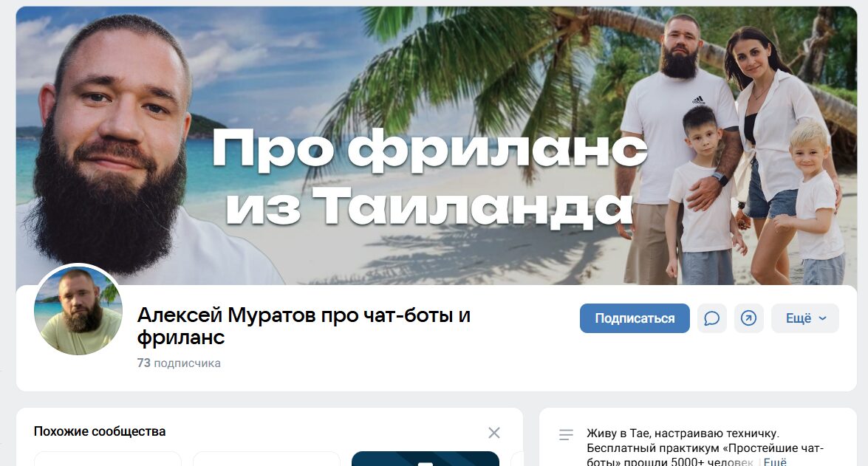Open the dark blue similar community card
Viewport: 868px width, 466px height.
(426, 459)
